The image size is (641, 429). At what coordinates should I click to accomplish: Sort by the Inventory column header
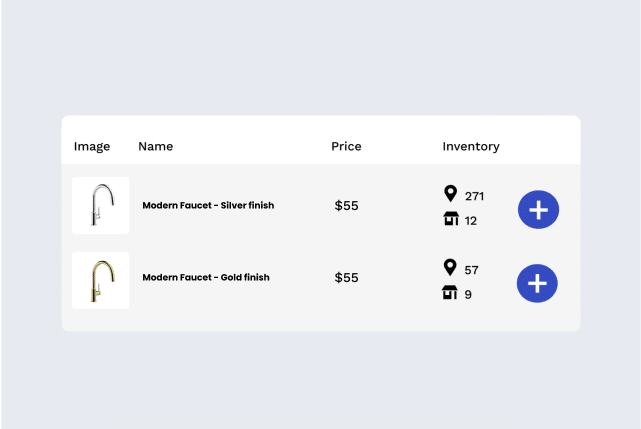point(471,146)
